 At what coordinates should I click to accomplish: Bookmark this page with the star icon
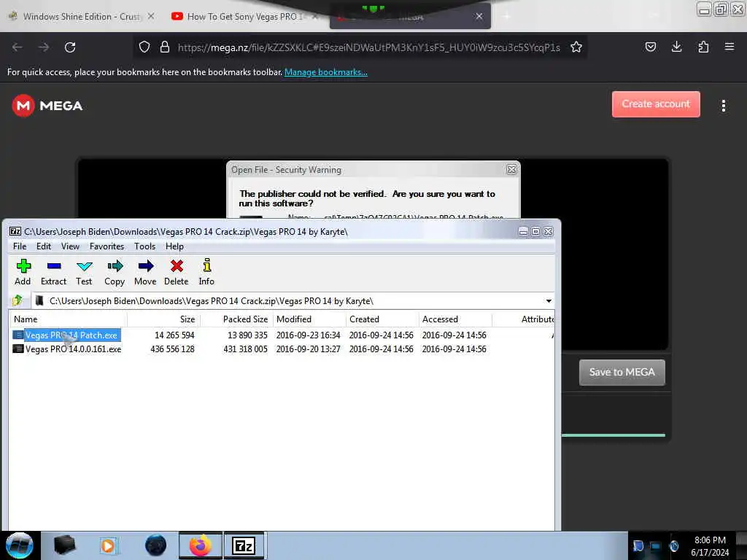coord(576,47)
